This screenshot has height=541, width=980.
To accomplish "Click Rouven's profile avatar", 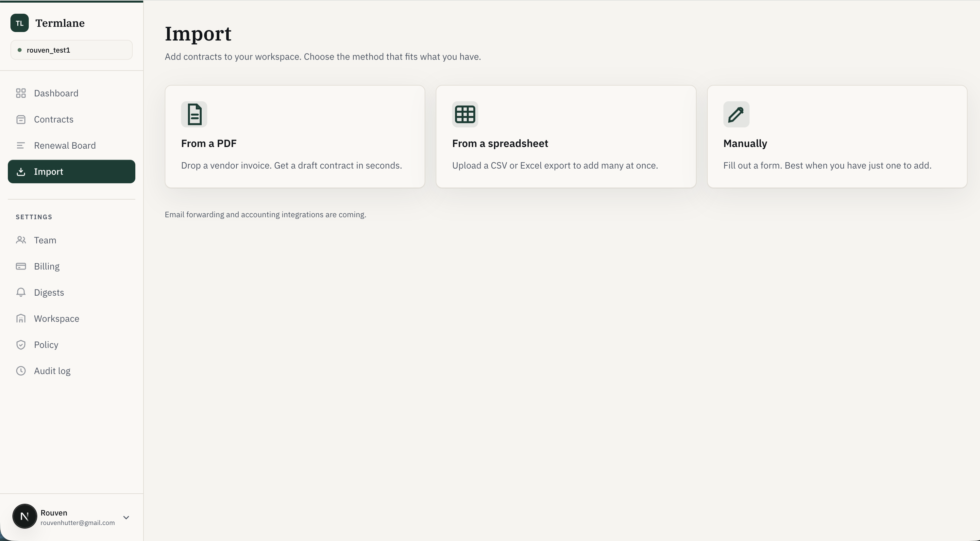I will coord(25,516).
